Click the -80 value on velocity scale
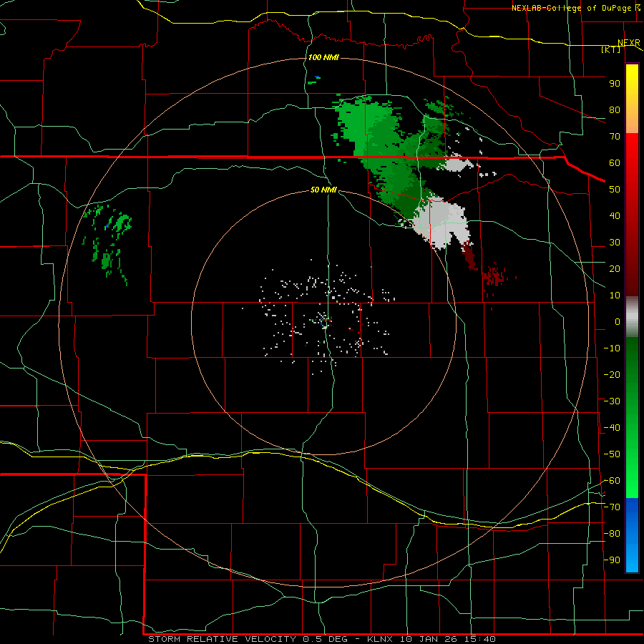 pyautogui.click(x=612, y=534)
